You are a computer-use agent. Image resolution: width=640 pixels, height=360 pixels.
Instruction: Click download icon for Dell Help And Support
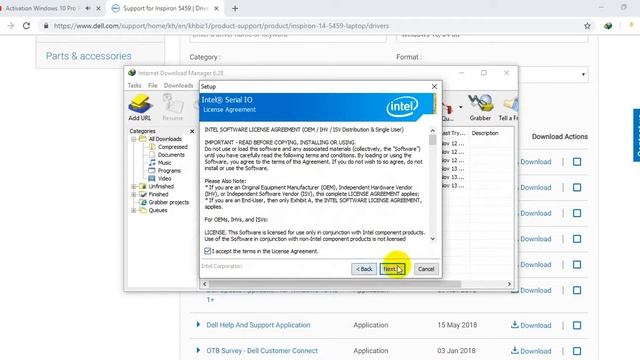[515, 324]
